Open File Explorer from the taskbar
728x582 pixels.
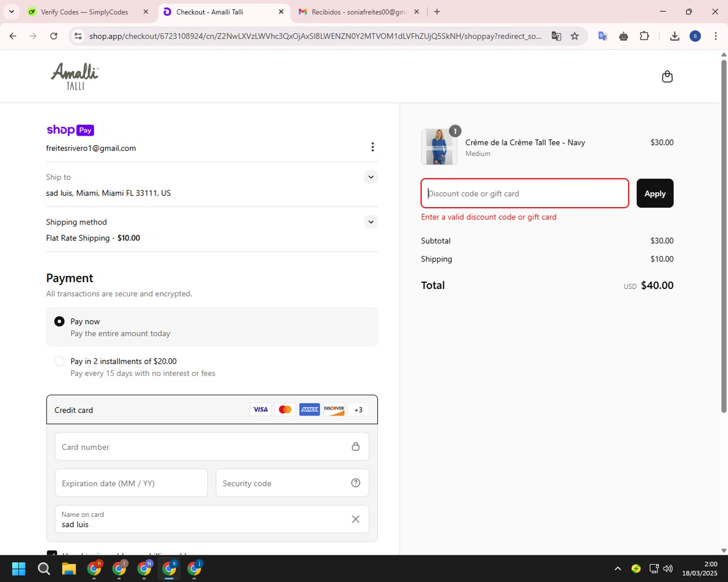coord(69,568)
